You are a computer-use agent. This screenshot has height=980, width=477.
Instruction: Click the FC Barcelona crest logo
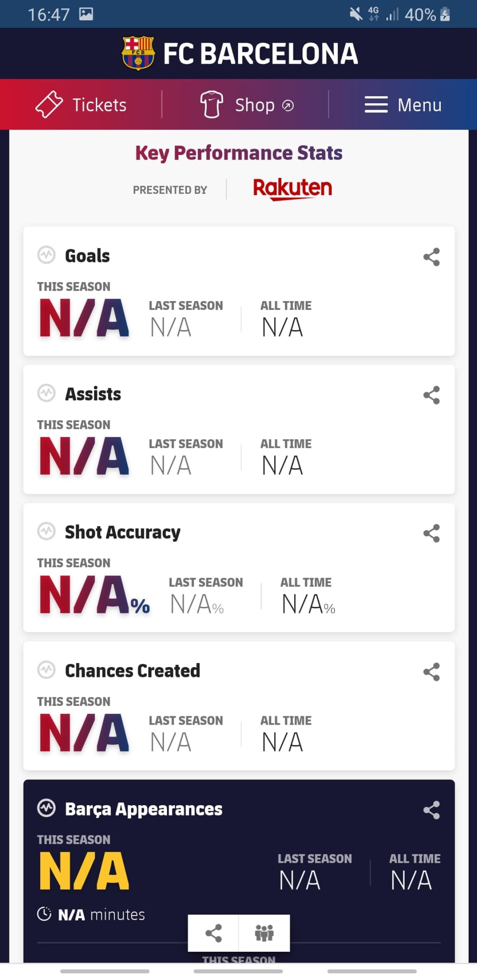tap(138, 53)
